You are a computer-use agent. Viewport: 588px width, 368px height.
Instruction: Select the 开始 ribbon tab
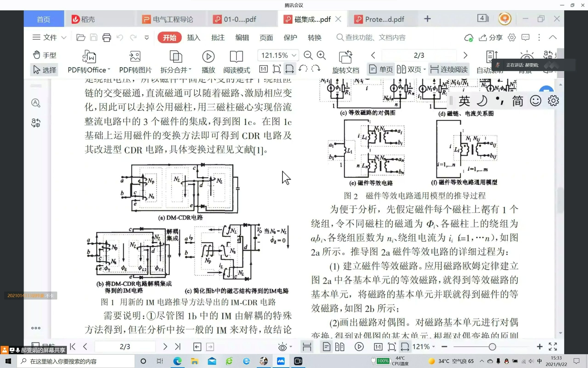coord(169,37)
